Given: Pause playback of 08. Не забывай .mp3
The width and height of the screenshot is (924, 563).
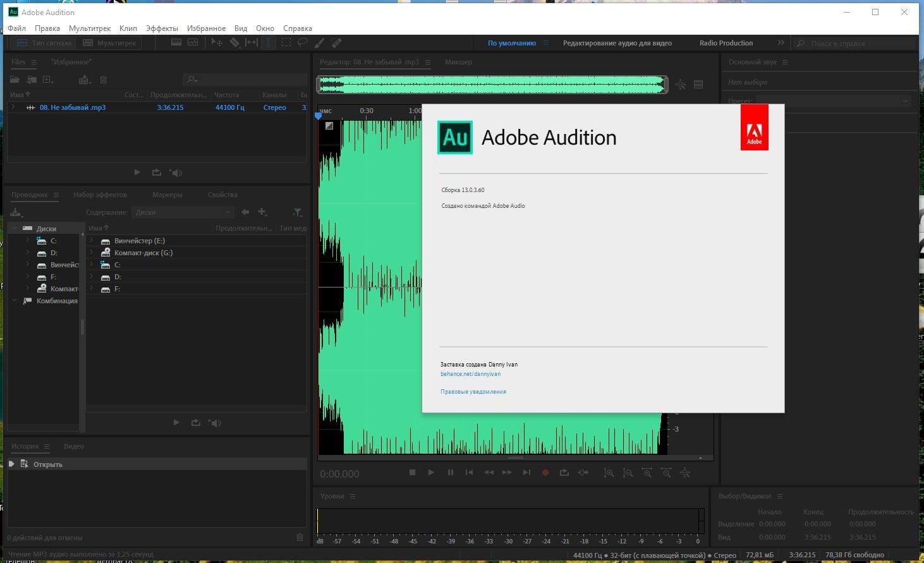Looking at the screenshot, I should click(450, 472).
